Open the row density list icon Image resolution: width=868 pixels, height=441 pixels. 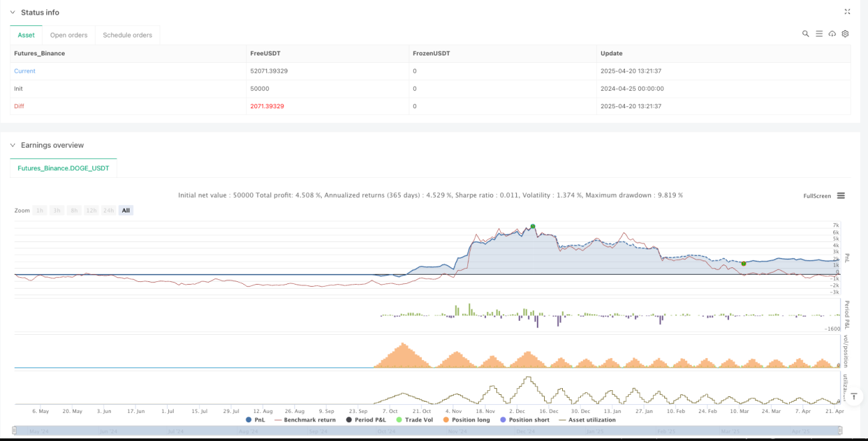click(819, 33)
